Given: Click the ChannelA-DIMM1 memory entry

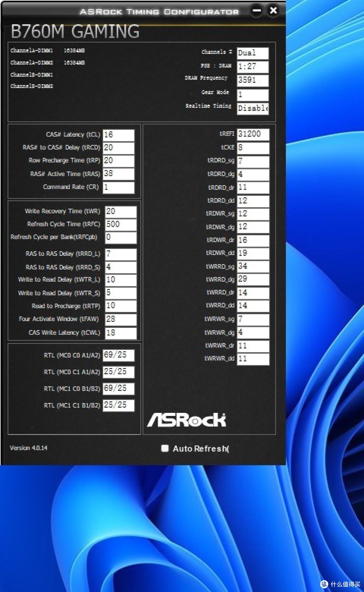Looking at the screenshot, I should pos(48,51).
